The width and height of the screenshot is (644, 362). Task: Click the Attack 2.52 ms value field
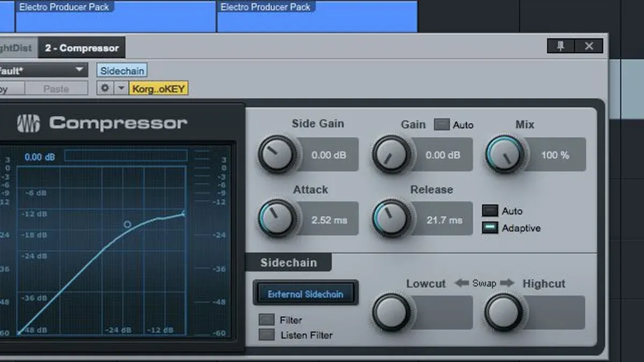point(328,220)
